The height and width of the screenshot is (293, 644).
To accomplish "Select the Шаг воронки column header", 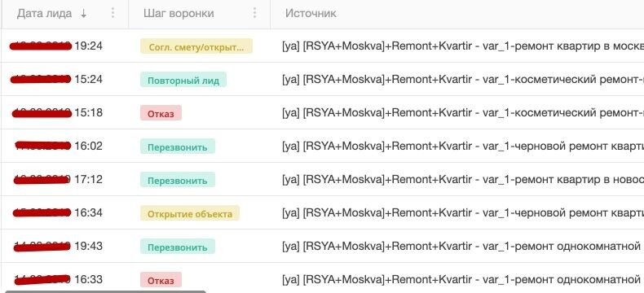I will [179, 13].
